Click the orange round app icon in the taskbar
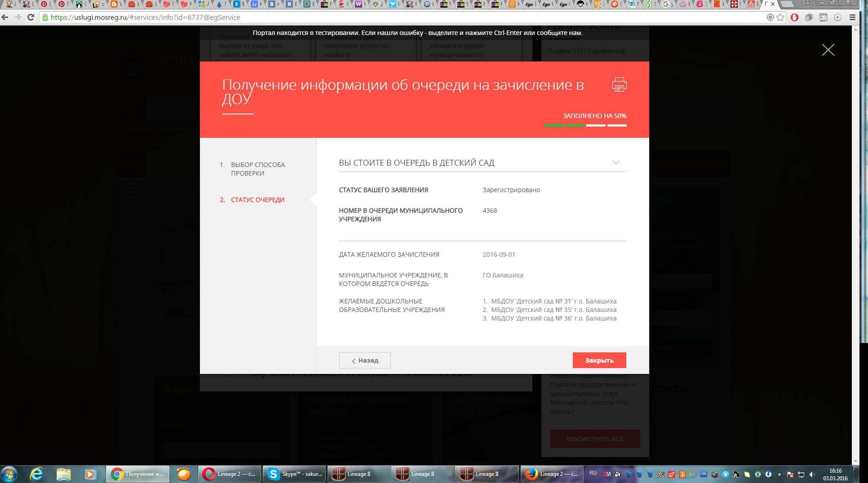Viewport: 868px width, 483px height. [x=183, y=474]
